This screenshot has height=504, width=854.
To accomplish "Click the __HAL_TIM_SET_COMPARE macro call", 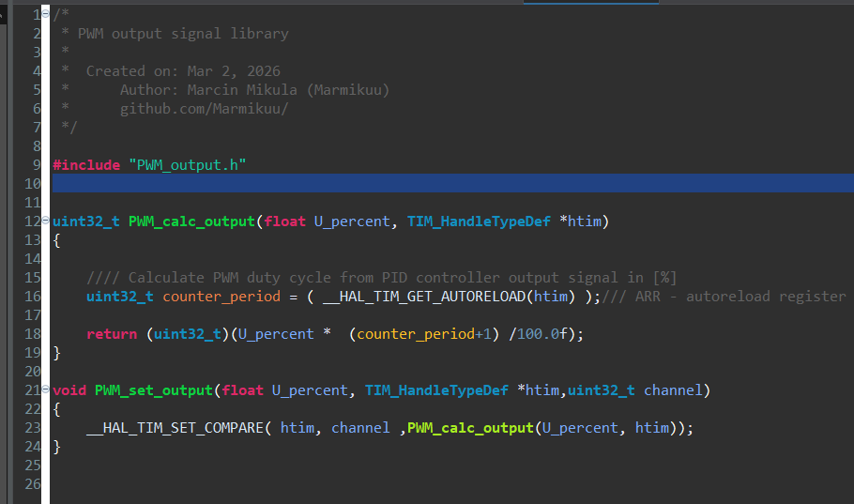I will pos(175,428).
